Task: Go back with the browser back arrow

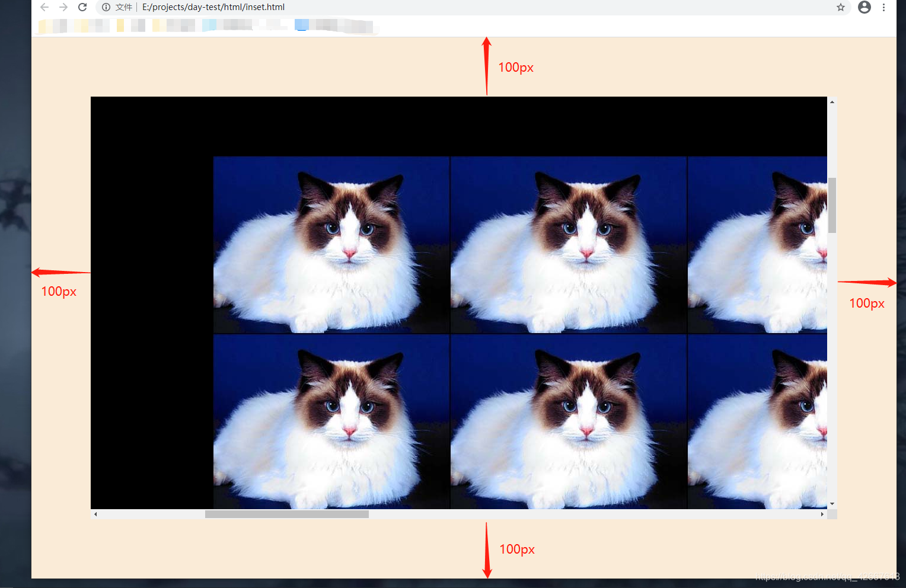Action: coord(44,7)
